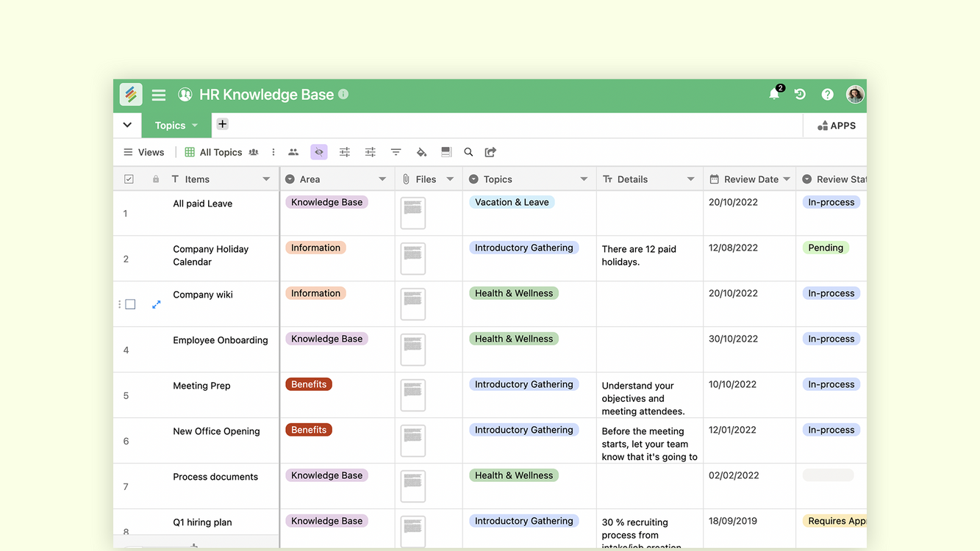
Task: Expand row 3 with the blue arrows icon
Action: click(156, 304)
